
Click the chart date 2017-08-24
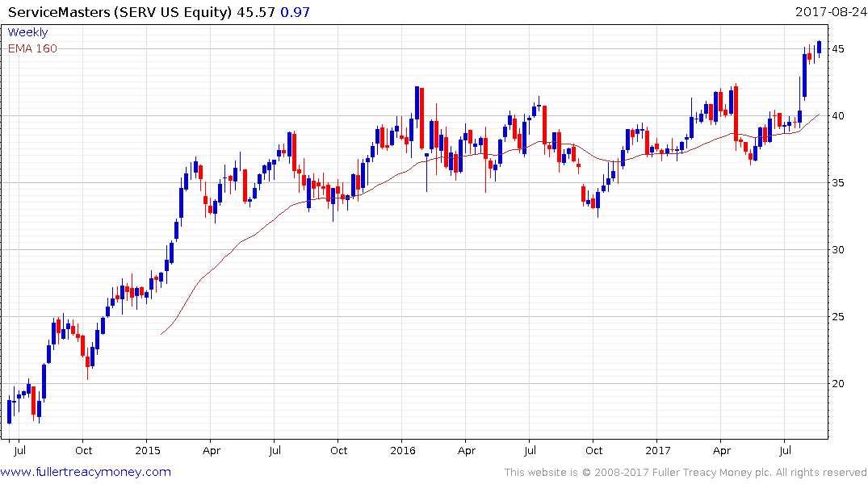tap(830, 12)
